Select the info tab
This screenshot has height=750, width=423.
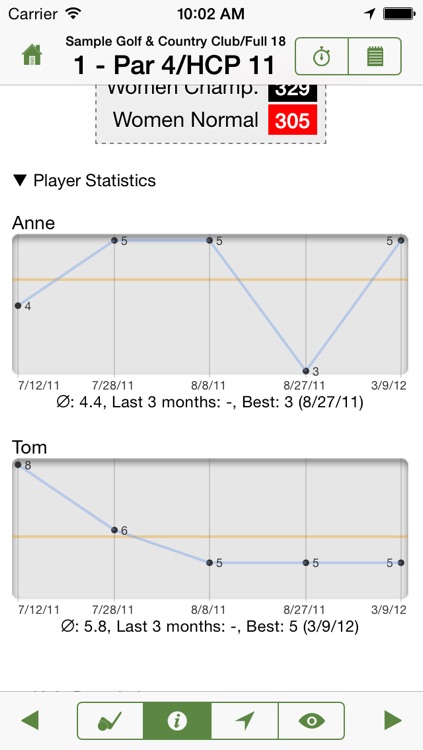(177, 720)
